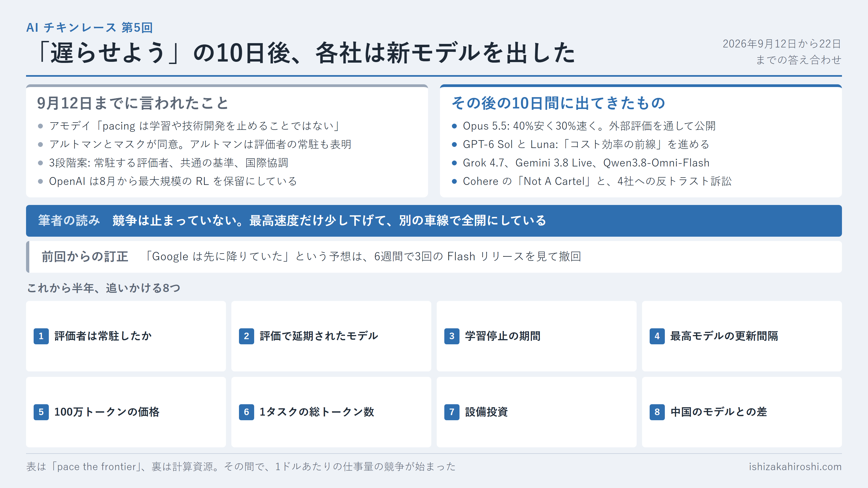Select the bullet 'Opus 5.5: 40%安く30%速く'

589,126
